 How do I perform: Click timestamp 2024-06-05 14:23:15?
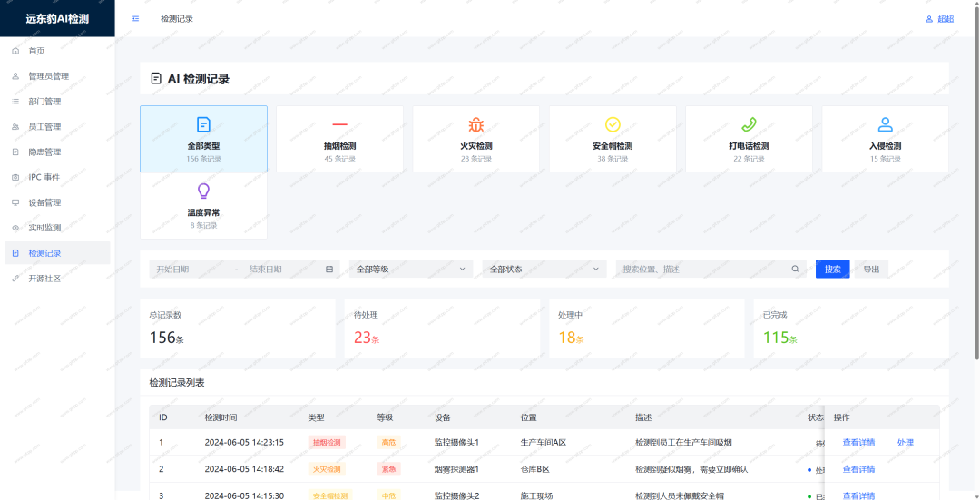(x=244, y=443)
